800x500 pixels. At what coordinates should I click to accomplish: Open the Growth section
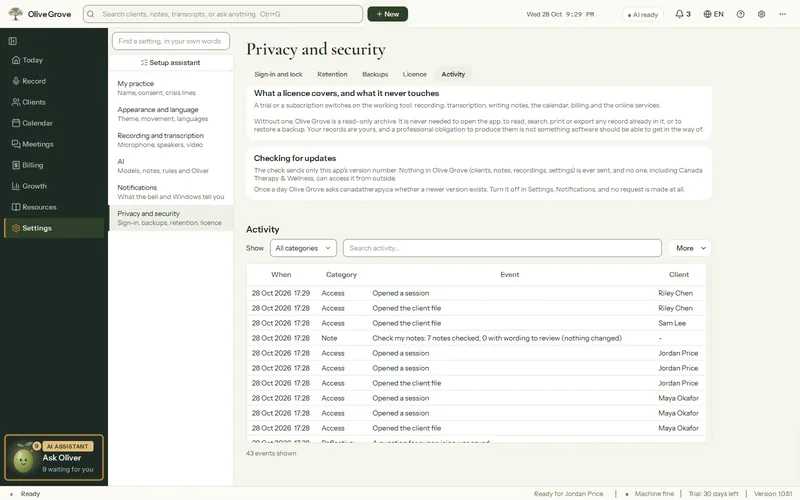(x=54, y=186)
